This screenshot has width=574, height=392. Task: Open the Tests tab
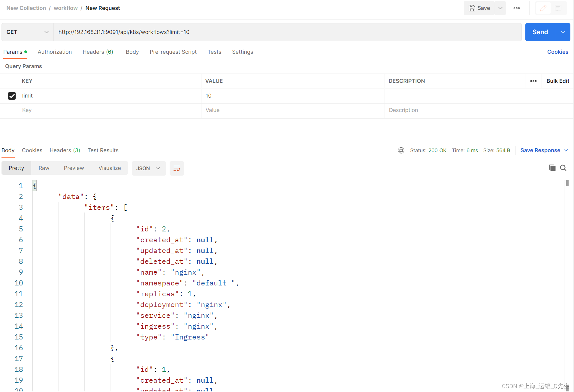pyautogui.click(x=214, y=52)
